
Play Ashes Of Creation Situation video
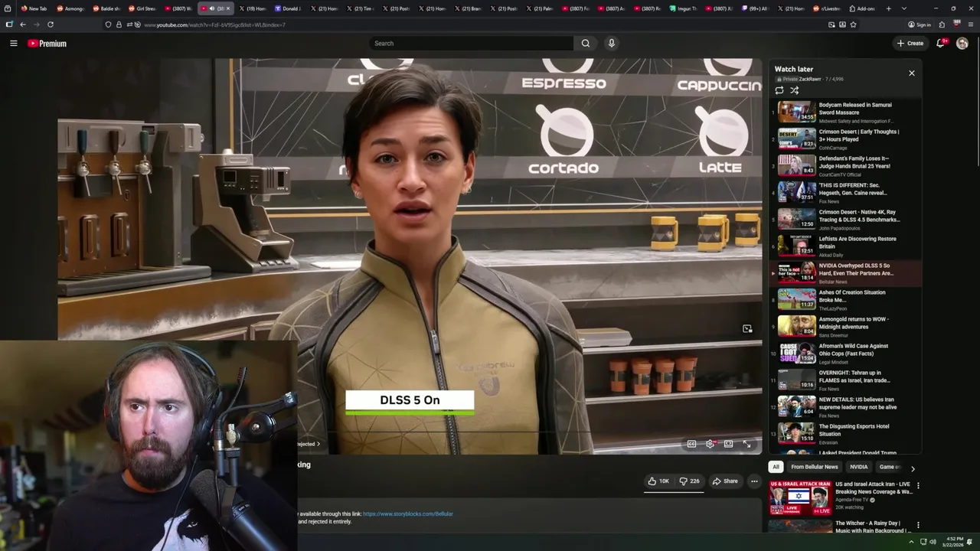point(845,300)
